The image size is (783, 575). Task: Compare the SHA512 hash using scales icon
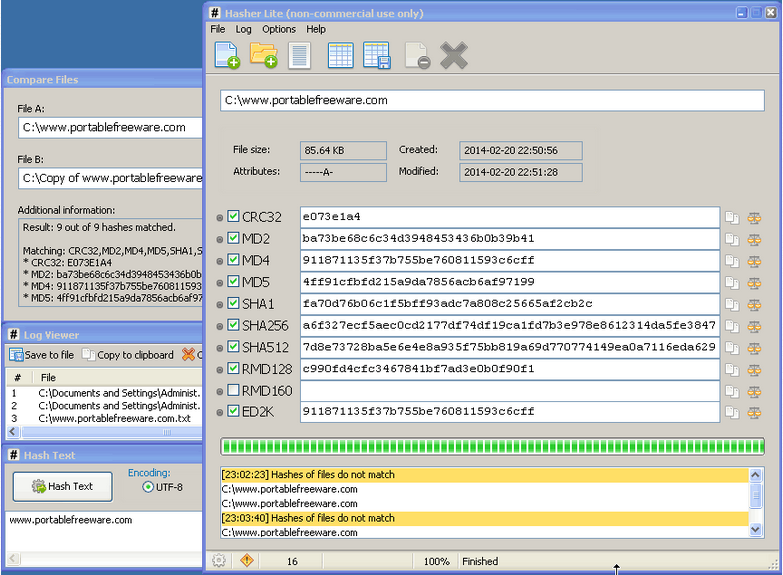754,348
